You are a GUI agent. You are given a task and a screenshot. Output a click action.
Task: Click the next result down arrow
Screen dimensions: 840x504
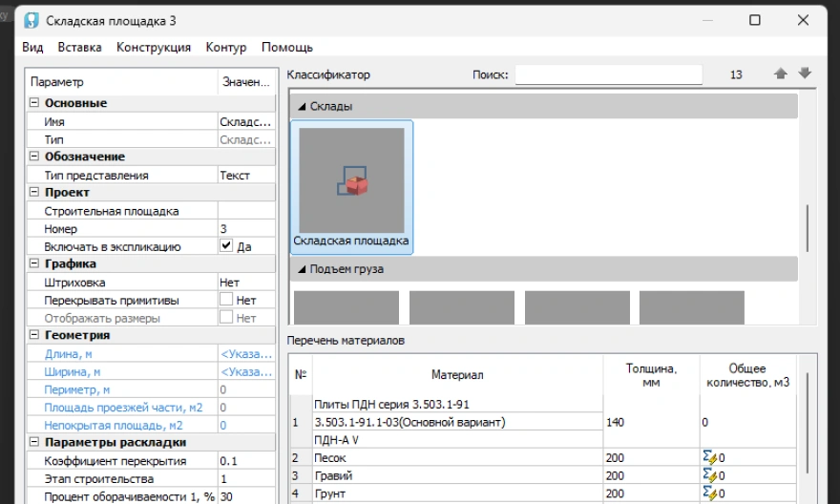click(805, 74)
